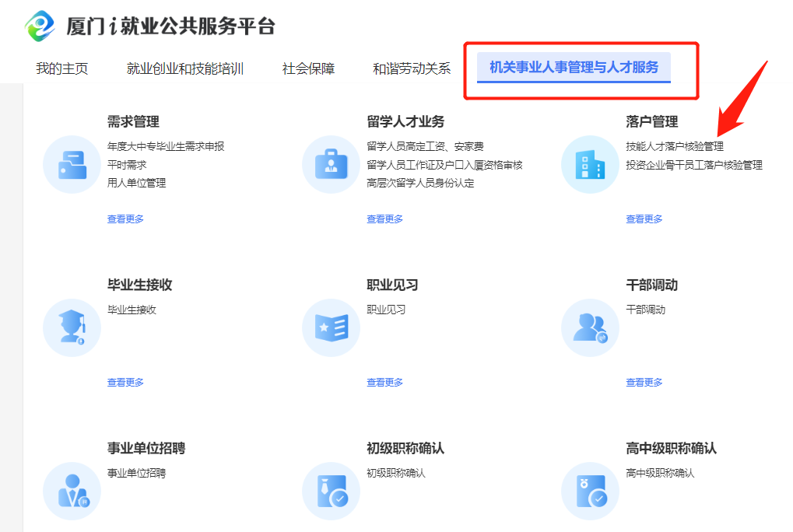Click the 毕业生接收 section heading
Viewport: 793px width, 532px height.
click(x=139, y=285)
